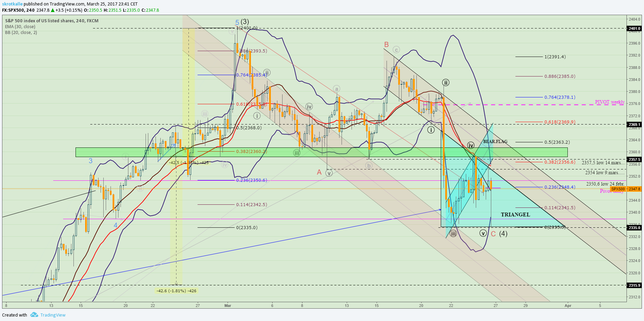This screenshot has height=321, width=644.
Task: Click the black circled iv wave marker
Action: (471, 145)
